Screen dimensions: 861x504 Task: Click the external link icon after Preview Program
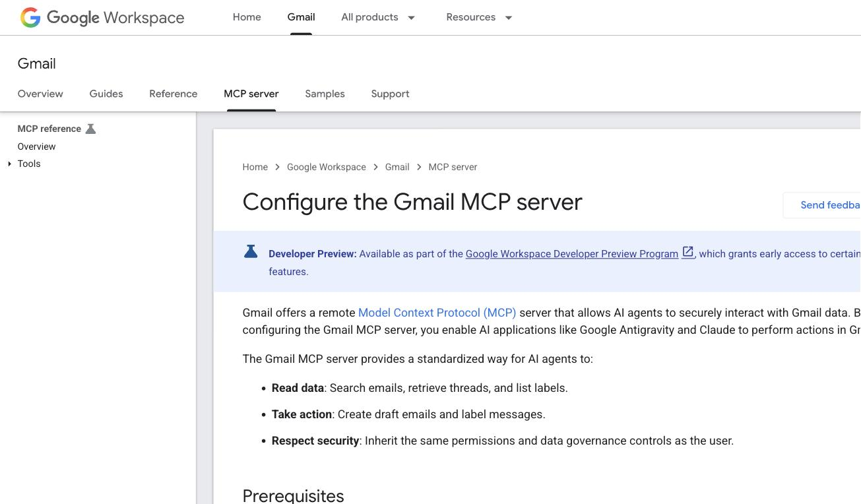(687, 252)
